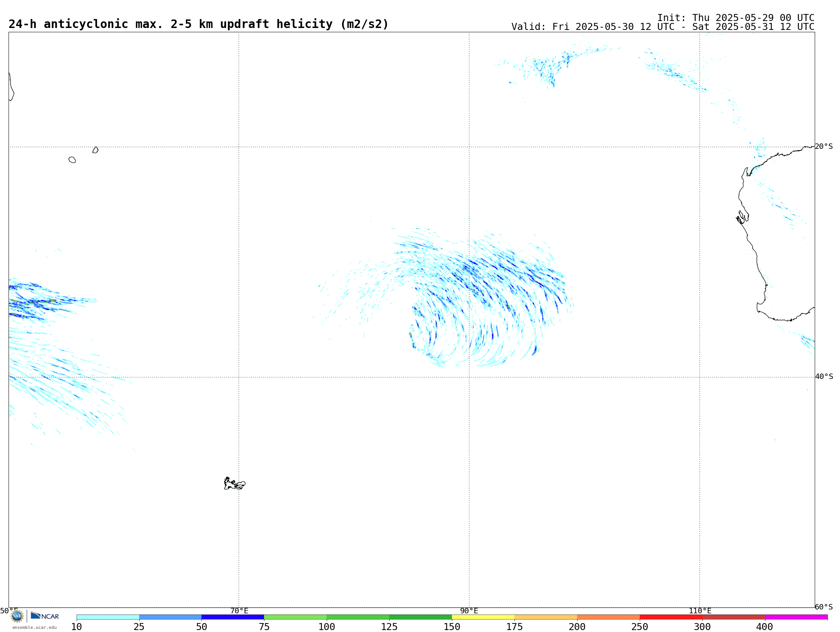Viewport: 840px width, 632px height.
Task: Click the colorbar label "300"
Action: 702,627
